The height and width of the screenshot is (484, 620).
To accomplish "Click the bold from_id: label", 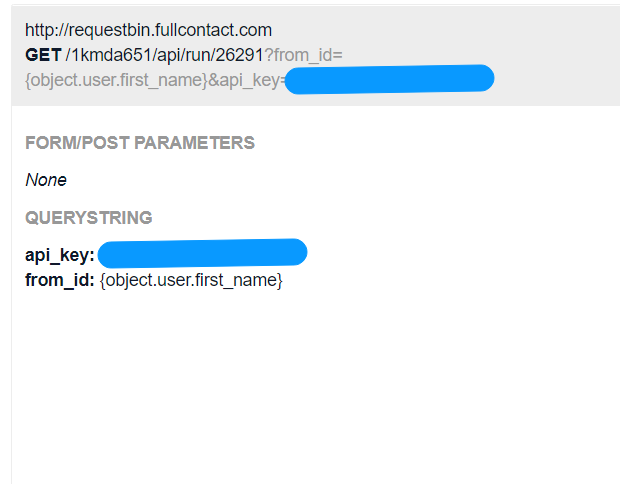I will point(60,280).
